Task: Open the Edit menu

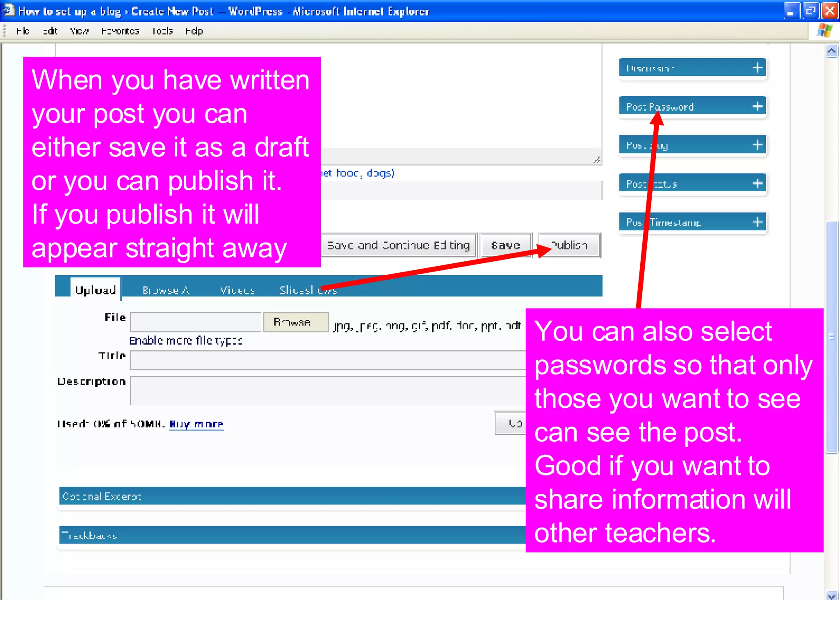Action: tap(50, 31)
